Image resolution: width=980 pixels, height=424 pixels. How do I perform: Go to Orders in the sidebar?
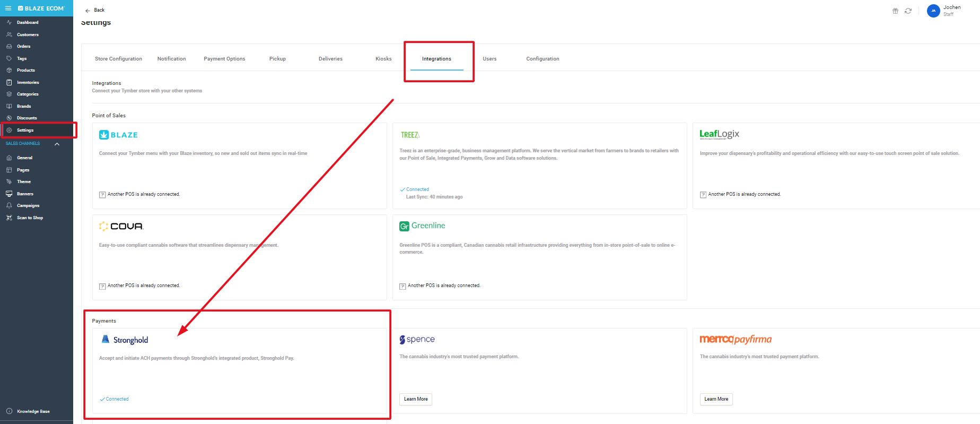pyautogui.click(x=24, y=46)
